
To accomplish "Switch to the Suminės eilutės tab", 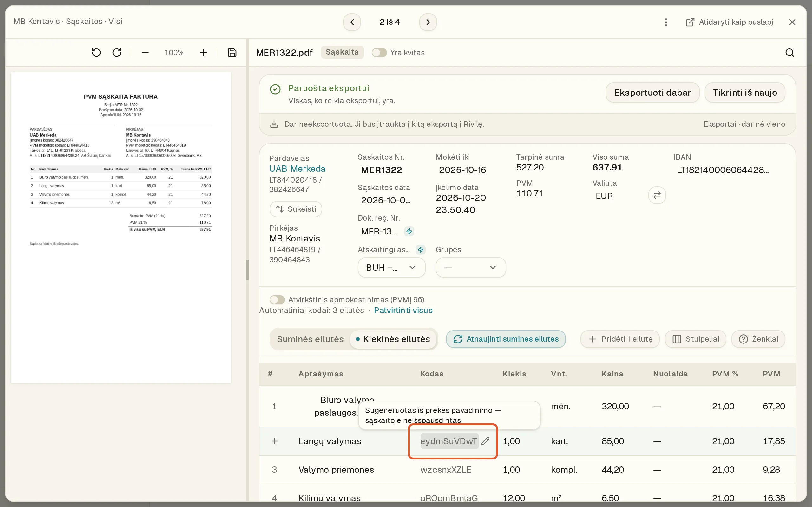I will [310, 339].
